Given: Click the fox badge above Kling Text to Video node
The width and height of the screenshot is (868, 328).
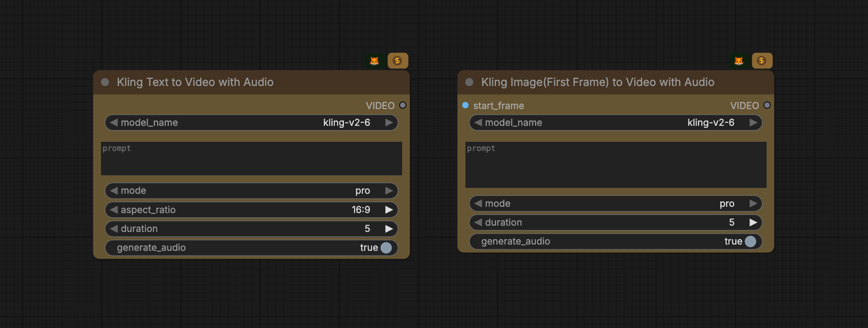Looking at the screenshot, I should pyautogui.click(x=375, y=61).
